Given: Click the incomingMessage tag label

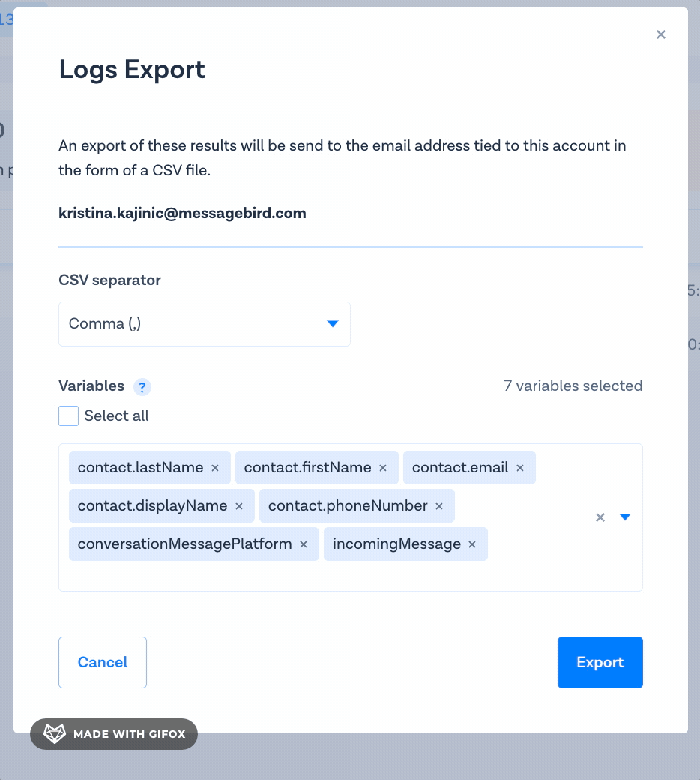Looking at the screenshot, I should (x=396, y=544).
